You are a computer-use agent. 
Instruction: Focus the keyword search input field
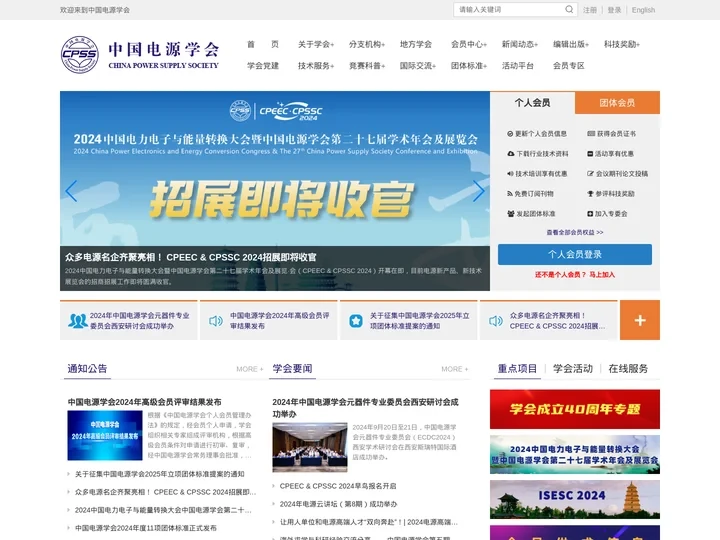pos(509,10)
